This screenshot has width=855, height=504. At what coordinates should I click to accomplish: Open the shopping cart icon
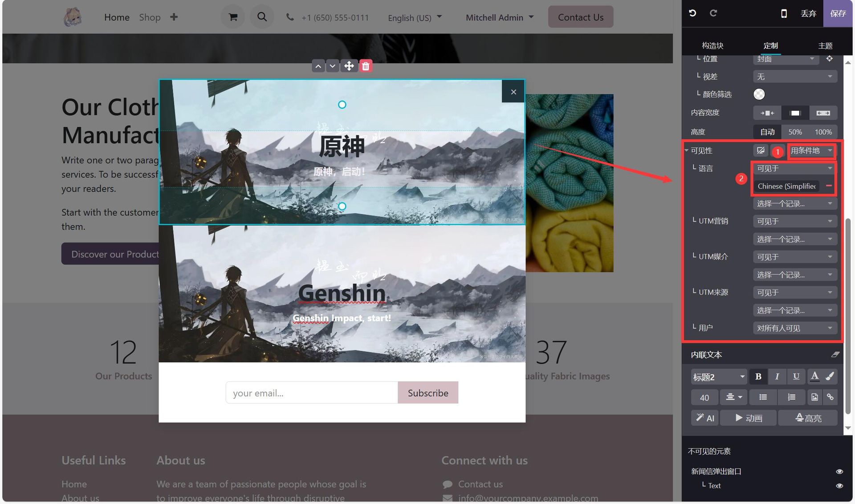click(x=233, y=17)
